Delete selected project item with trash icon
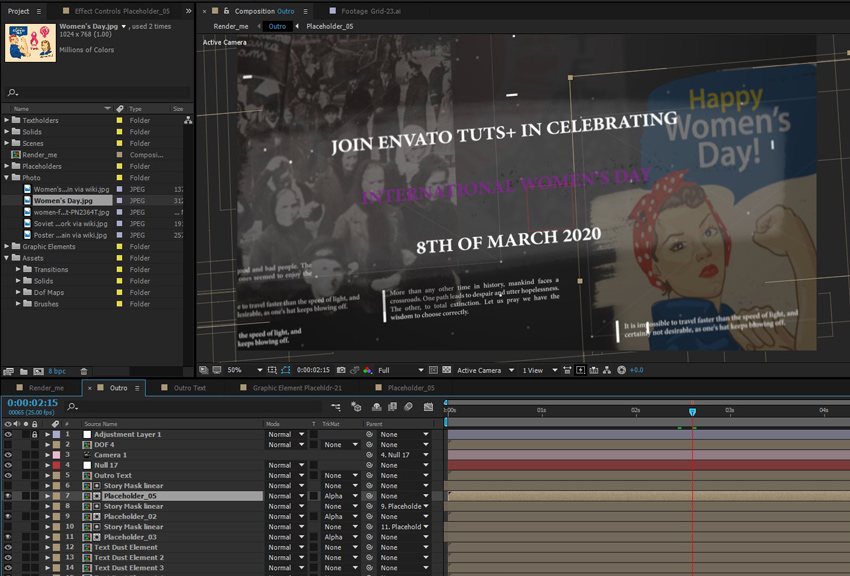This screenshot has height=576, width=850. (83, 371)
